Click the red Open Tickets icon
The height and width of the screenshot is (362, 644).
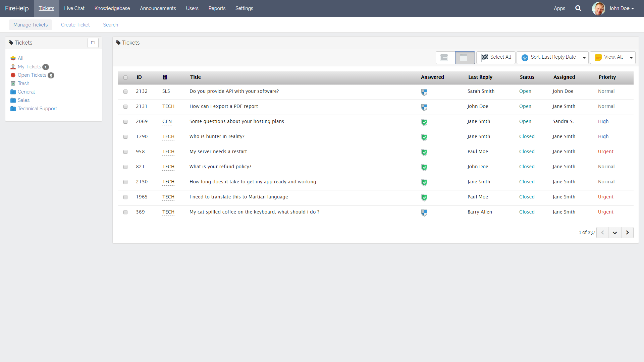(x=13, y=75)
